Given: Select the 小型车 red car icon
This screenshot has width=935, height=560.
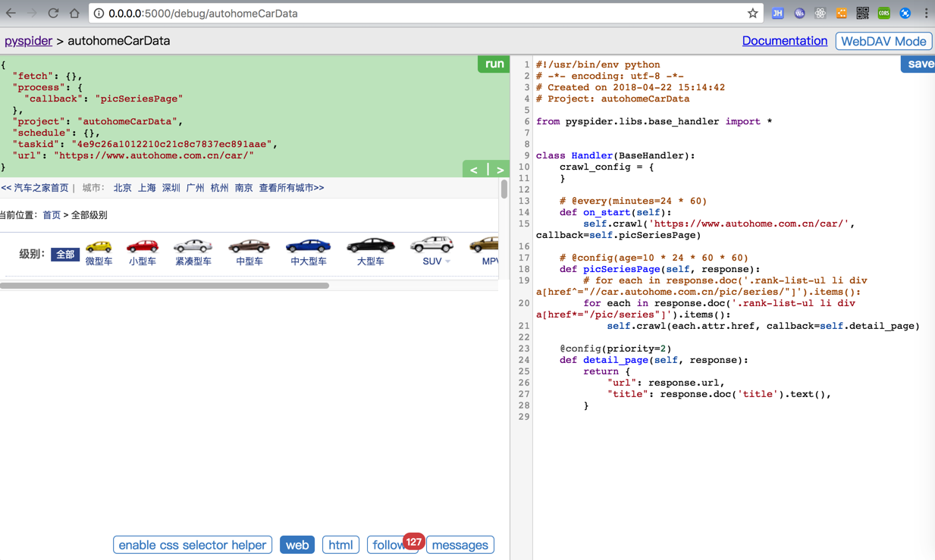Looking at the screenshot, I should coord(143,246).
